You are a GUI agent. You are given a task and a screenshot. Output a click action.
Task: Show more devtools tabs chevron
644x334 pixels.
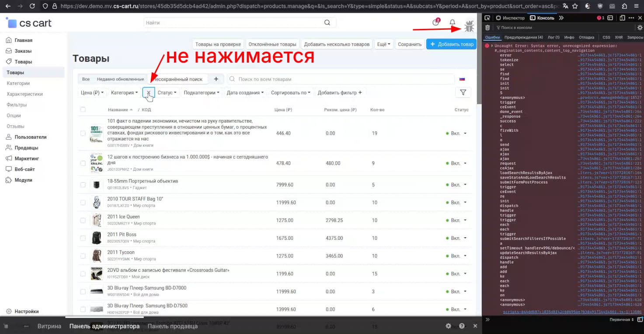(x=561, y=18)
